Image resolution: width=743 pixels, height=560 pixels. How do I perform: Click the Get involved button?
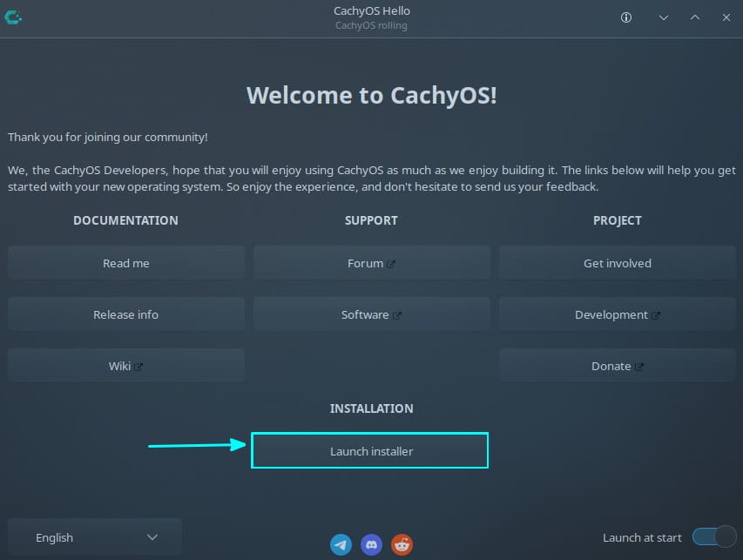click(618, 263)
